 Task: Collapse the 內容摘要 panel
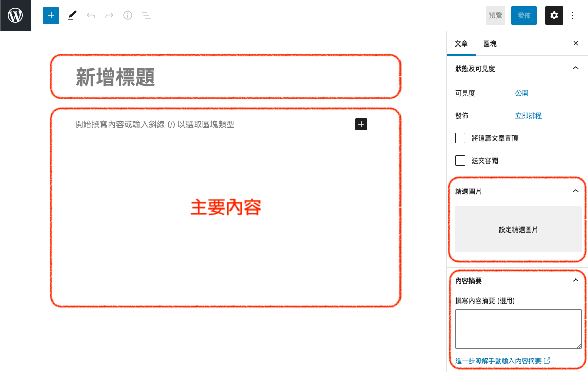click(575, 281)
